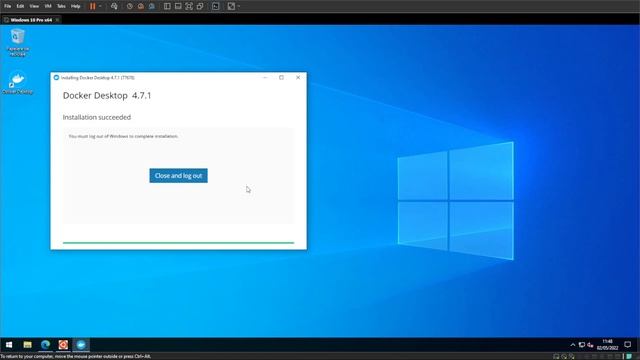Open the Windows notification center icon
The image size is (640, 360).
pos(628,345)
